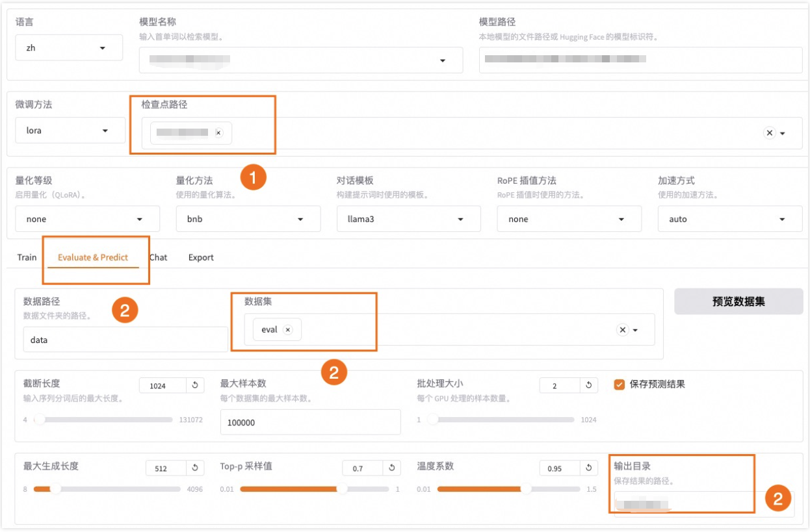Open the RoPE scaling none dropdown
Image resolution: width=810 pixels, height=532 pixels.
click(x=569, y=219)
